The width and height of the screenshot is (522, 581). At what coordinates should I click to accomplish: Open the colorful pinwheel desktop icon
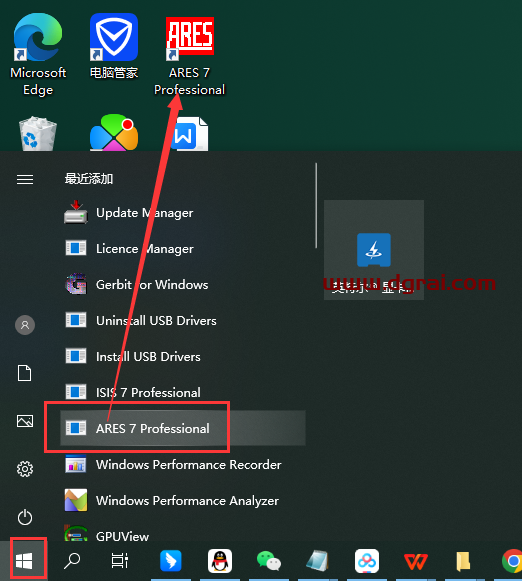114,133
